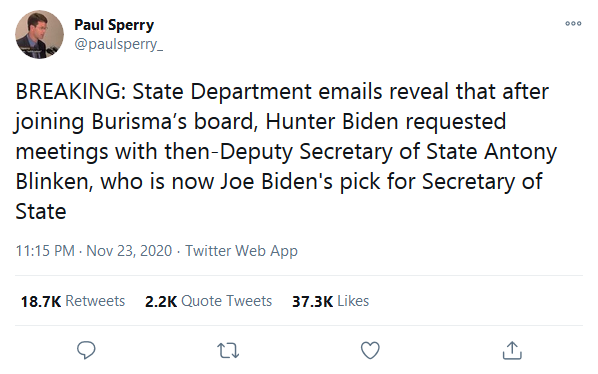Open the Twitter Web App source link
This screenshot has width=598, height=374.
(x=241, y=251)
